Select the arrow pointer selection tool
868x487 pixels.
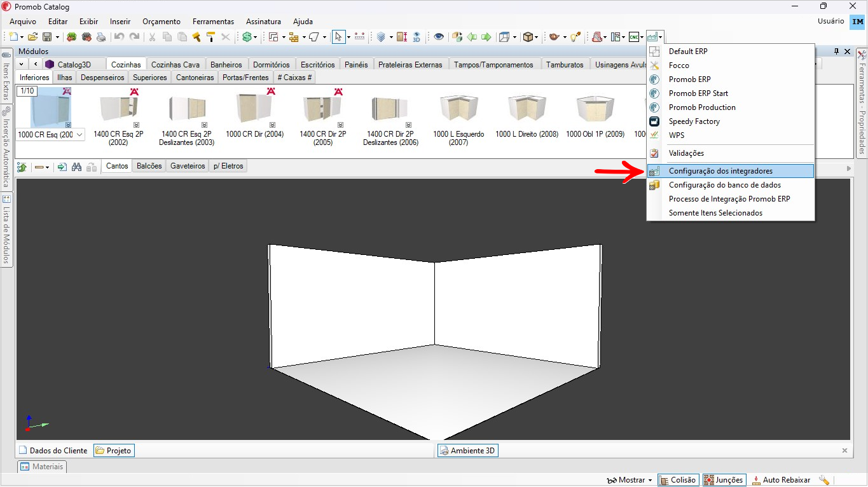point(338,37)
